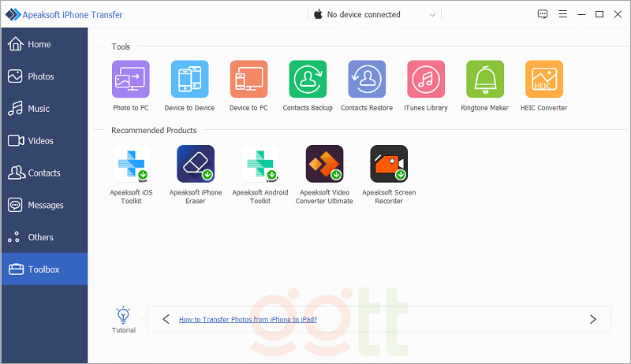
Task: Open the Transfer Photos to iPad tutorial link
Action: (x=248, y=320)
